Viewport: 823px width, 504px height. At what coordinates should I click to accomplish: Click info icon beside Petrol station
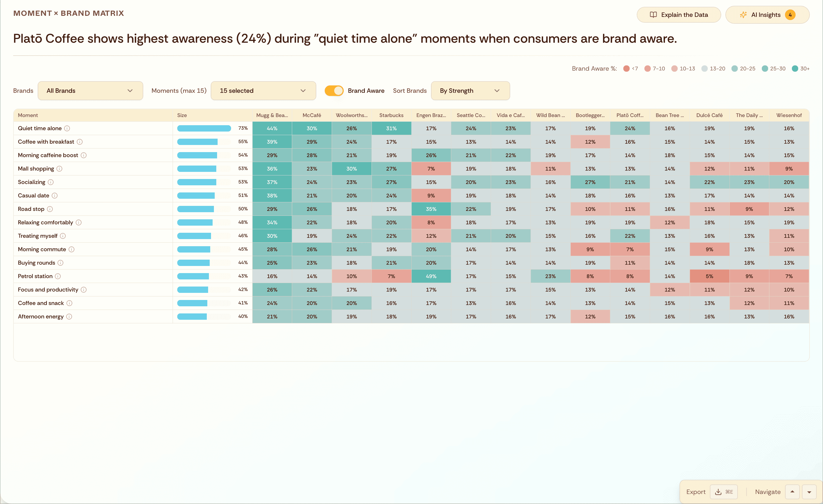58,276
